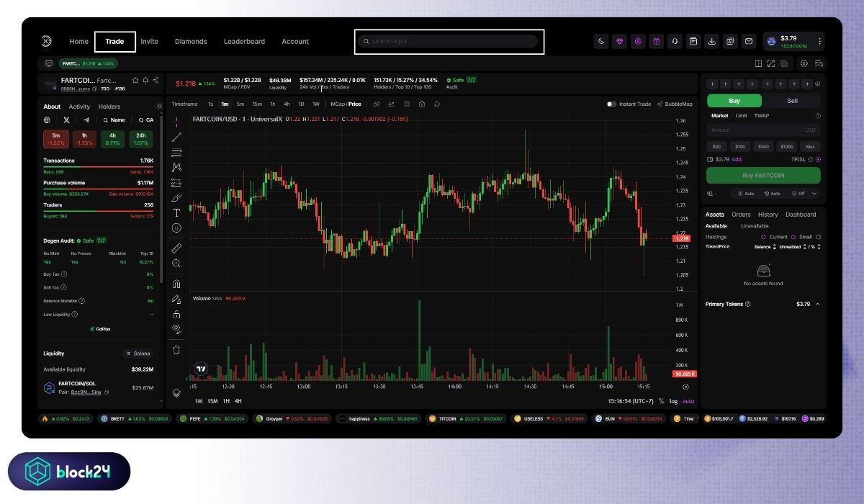Toggle drawings visibility eye icon
Viewport: 864px width, 504px height.
click(176, 328)
